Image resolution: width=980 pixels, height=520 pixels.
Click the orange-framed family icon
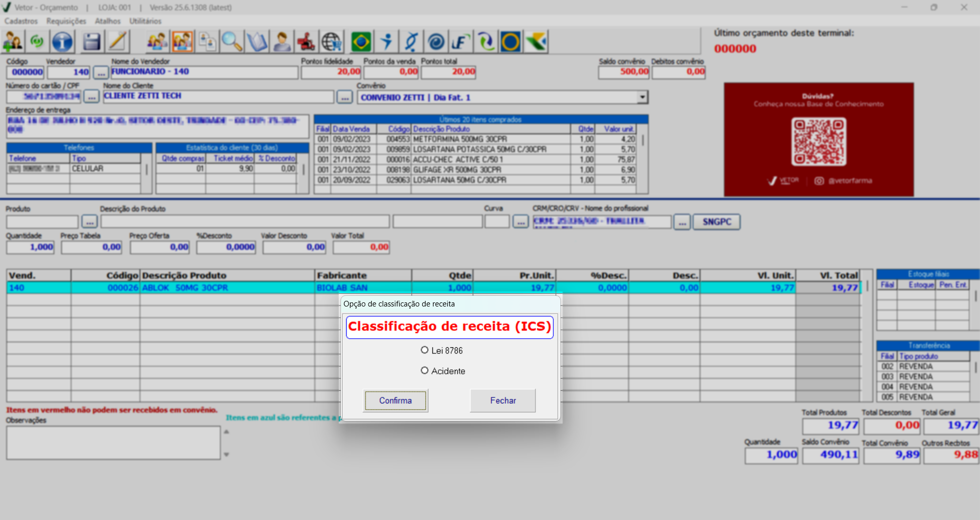click(x=182, y=41)
